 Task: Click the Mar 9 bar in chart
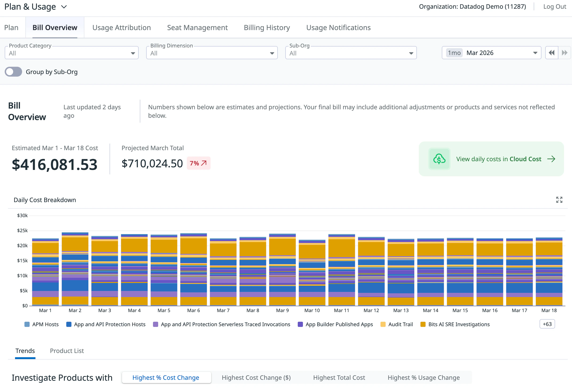282,271
